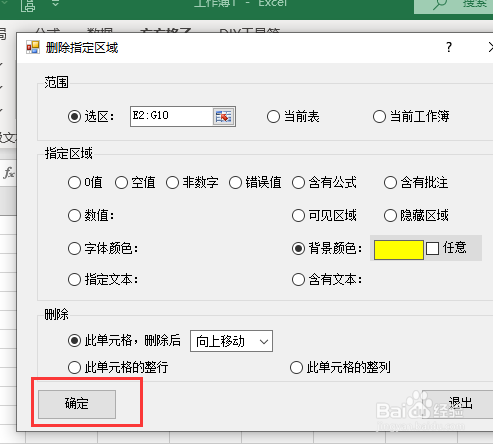
Task: Select 此单元格的整行 radio option
Action: [74, 368]
